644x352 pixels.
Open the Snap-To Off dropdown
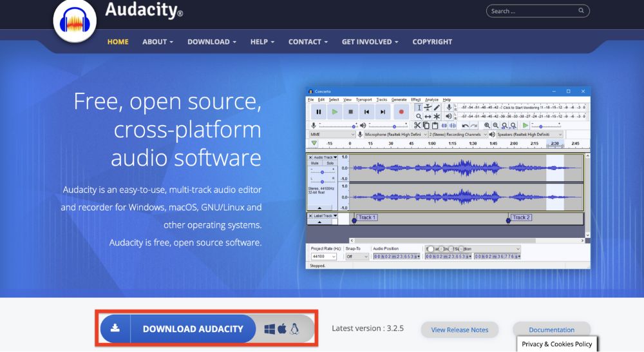pyautogui.click(x=357, y=257)
